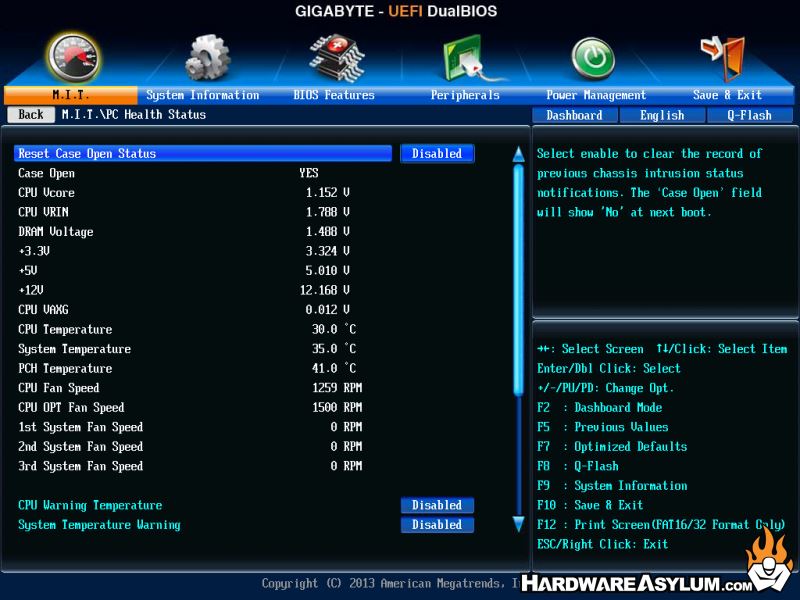800x600 pixels.
Task: Open the System Information tab
Action: (203, 95)
